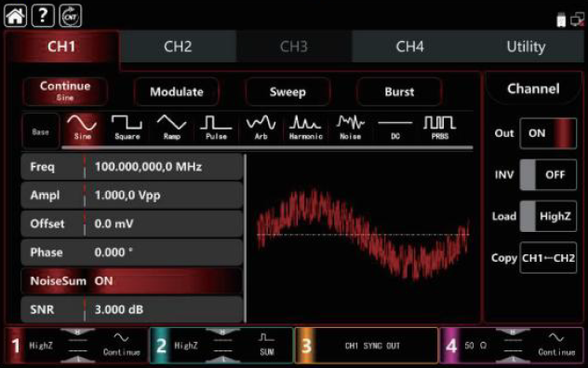The image size is (588, 368).
Task: Click the channel 2 amplitude limit indicator
Action: (x=222, y=346)
